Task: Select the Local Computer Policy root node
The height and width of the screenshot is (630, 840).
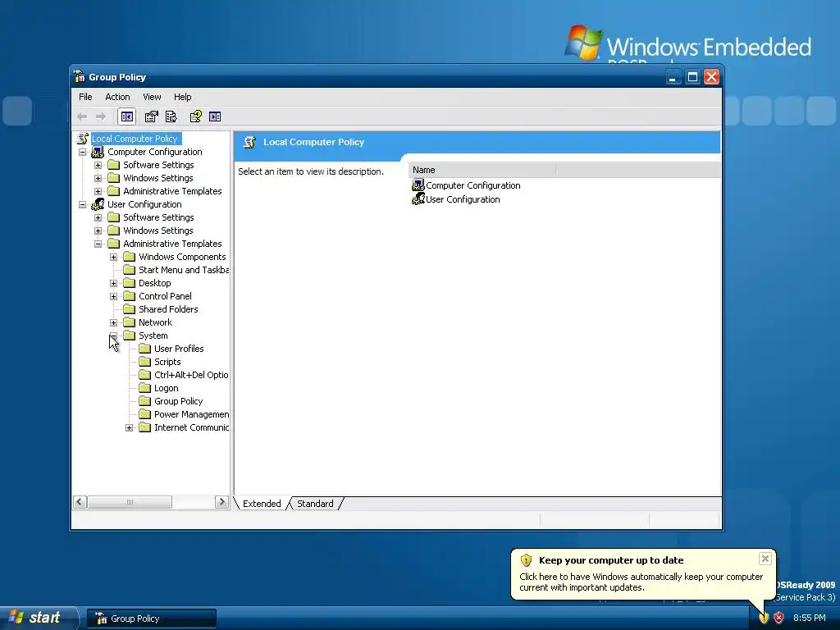Action: 135,139
